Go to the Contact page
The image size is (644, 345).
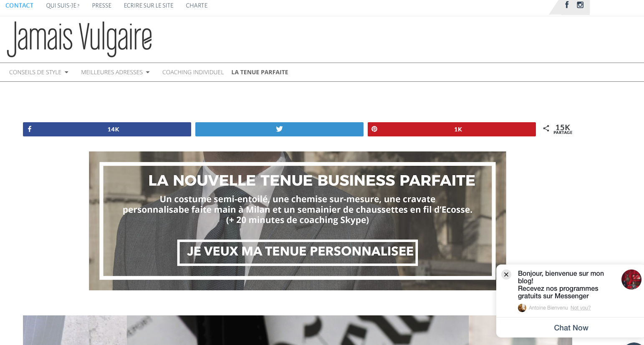click(x=19, y=5)
